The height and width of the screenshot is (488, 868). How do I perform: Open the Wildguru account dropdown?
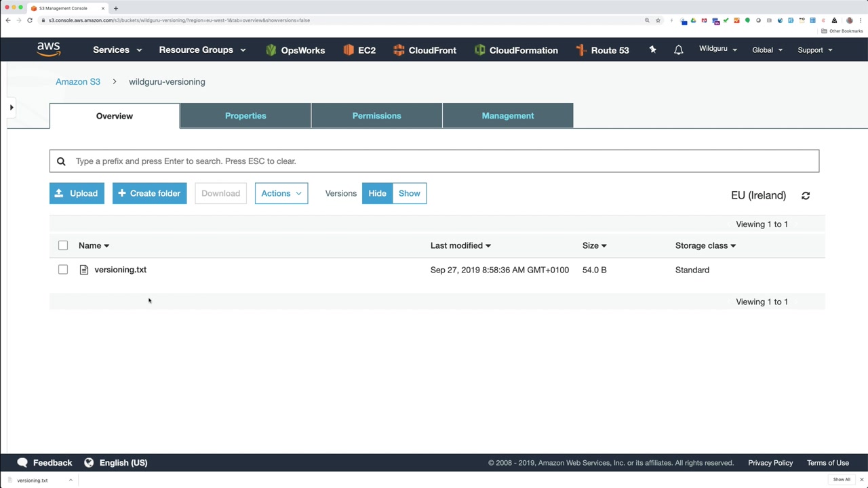[x=718, y=49]
